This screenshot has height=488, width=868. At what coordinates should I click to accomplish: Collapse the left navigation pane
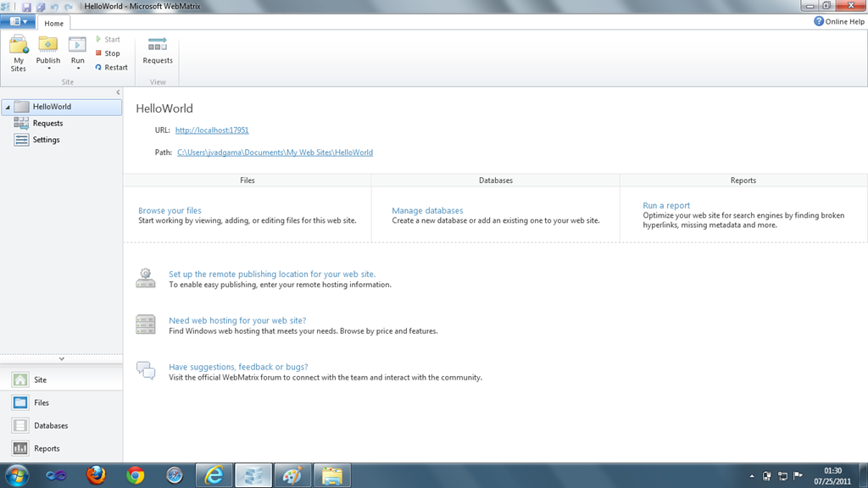pyautogui.click(x=118, y=92)
